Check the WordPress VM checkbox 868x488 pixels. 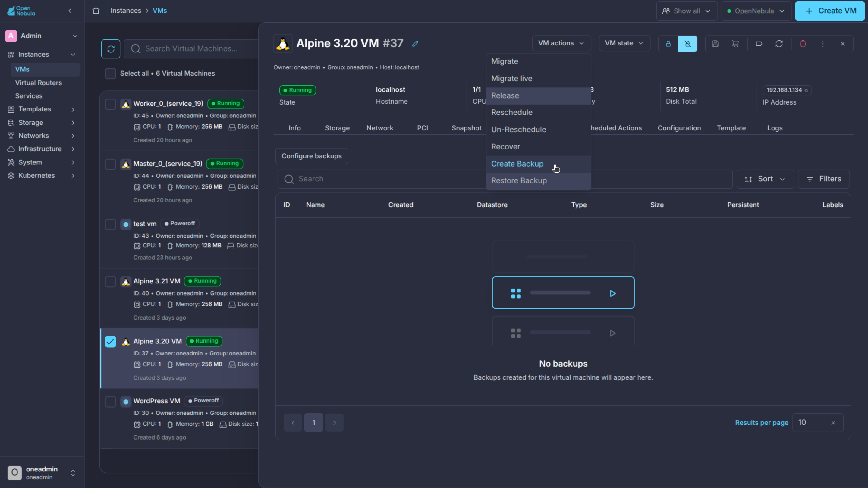[x=111, y=402]
